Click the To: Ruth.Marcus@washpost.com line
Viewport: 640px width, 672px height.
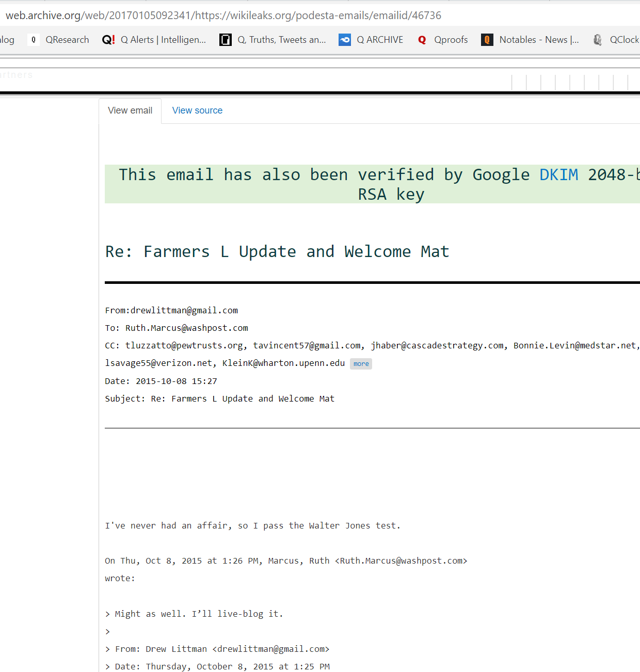click(177, 328)
